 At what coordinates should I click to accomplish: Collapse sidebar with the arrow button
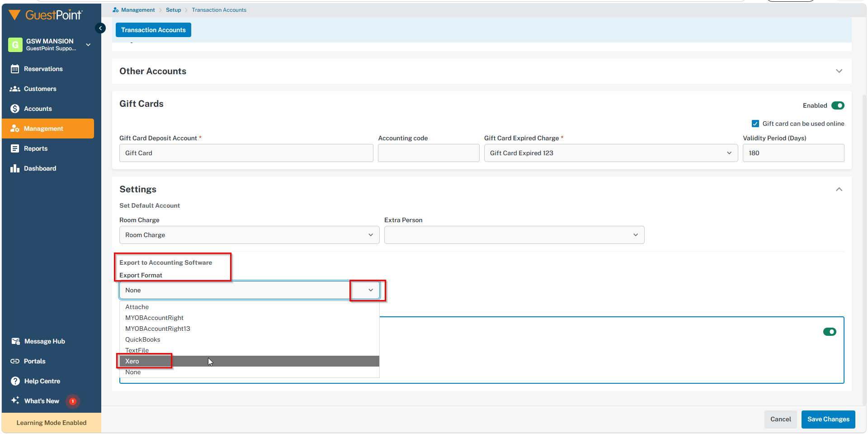pos(100,28)
